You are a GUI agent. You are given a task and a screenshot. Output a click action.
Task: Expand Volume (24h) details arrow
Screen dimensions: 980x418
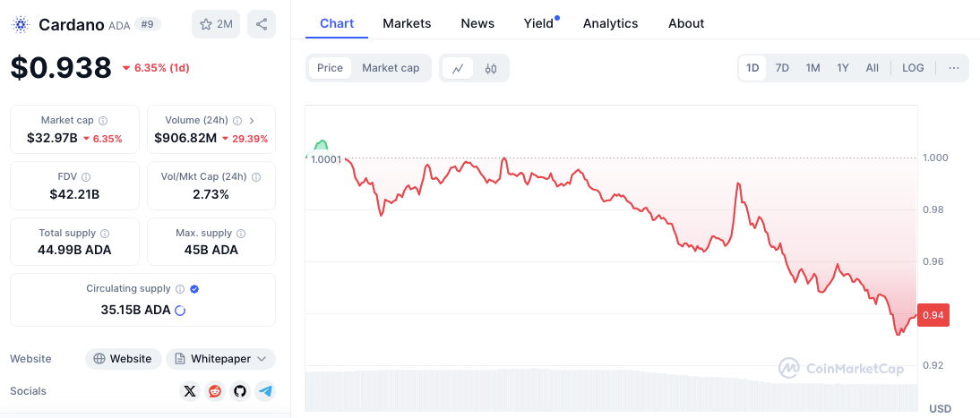(252, 120)
